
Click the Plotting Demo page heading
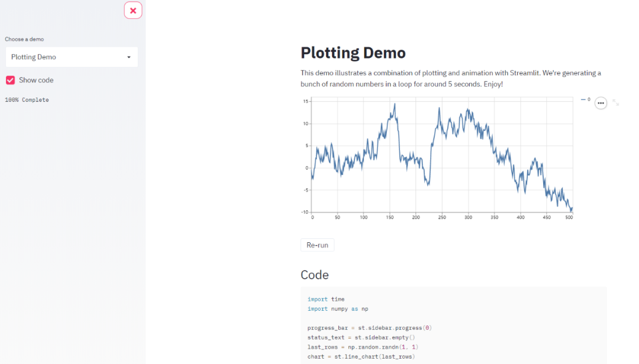(x=353, y=53)
